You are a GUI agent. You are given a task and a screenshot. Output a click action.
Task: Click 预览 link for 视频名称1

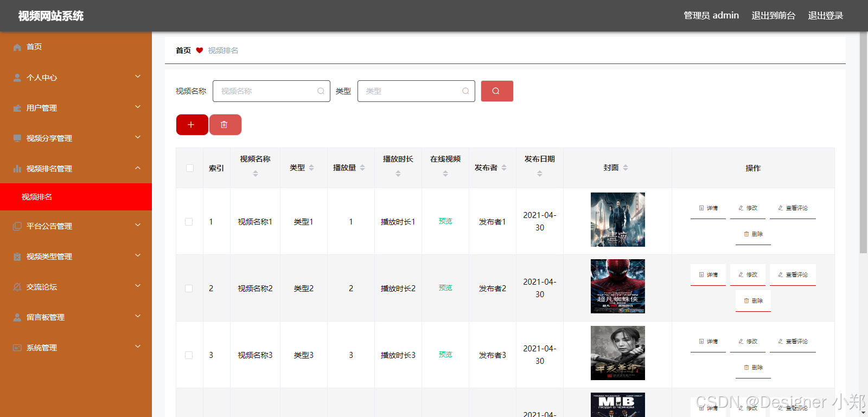tap(445, 221)
